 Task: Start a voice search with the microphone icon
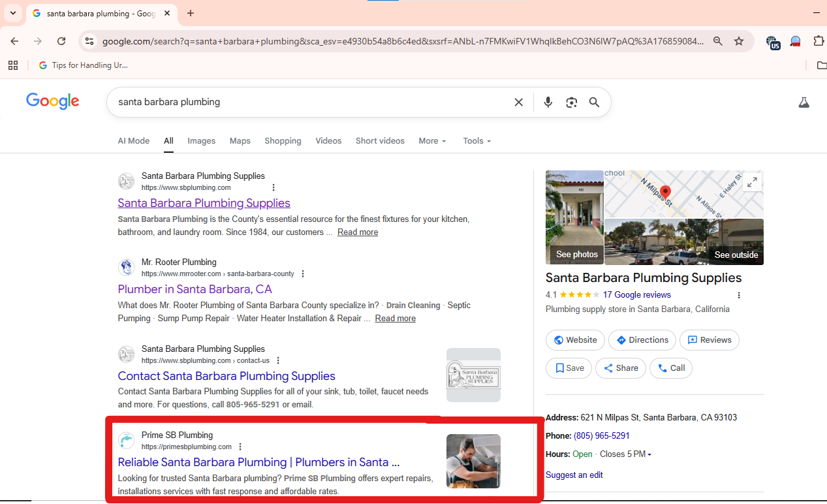click(548, 102)
